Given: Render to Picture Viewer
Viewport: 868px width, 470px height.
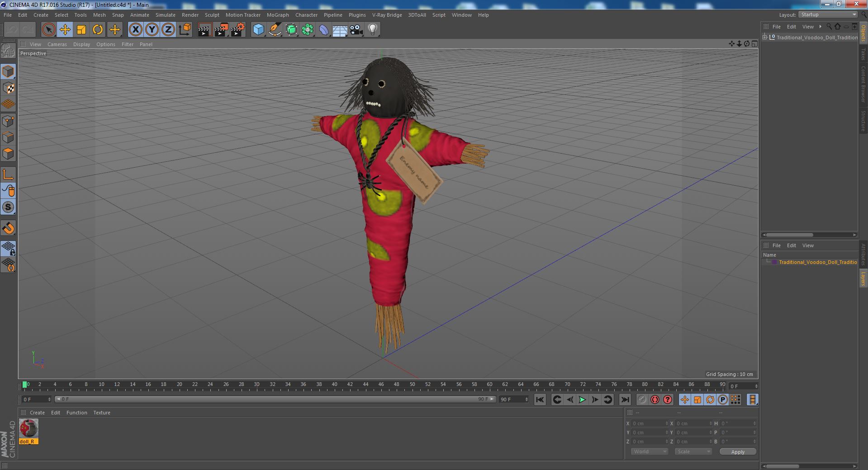Looking at the screenshot, I should [221, 30].
